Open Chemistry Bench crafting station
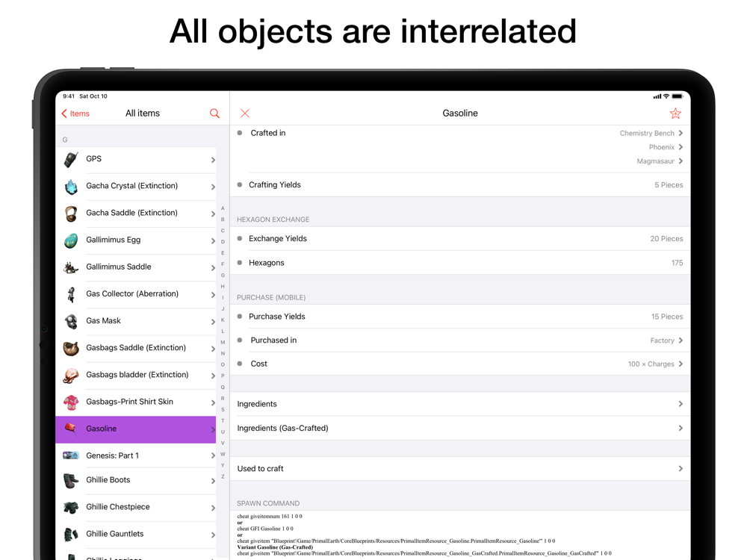This screenshot has width=747, height=560. point(651,134)
